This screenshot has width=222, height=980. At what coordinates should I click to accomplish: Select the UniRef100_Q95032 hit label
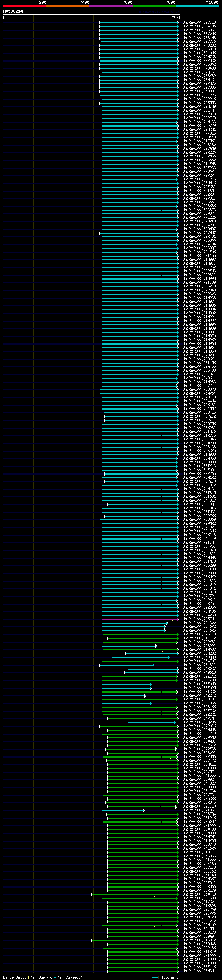click(x=199, y=822)
